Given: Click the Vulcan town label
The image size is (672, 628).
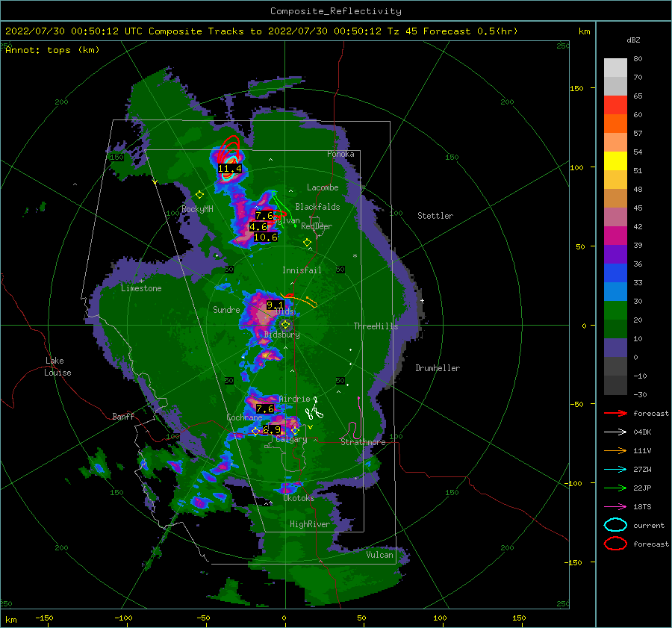Looking at the screenshot, I should (380, 555).
